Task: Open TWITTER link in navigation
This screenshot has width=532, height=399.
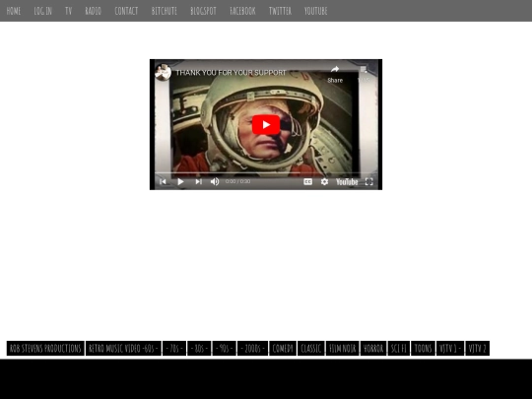Action: point(280,11)
